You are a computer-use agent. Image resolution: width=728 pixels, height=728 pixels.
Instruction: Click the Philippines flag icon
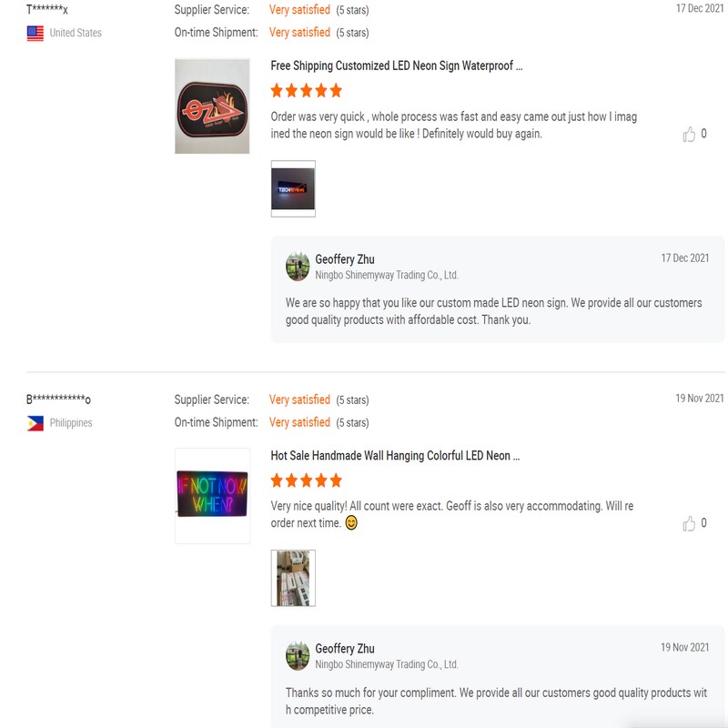click(35, 423)
